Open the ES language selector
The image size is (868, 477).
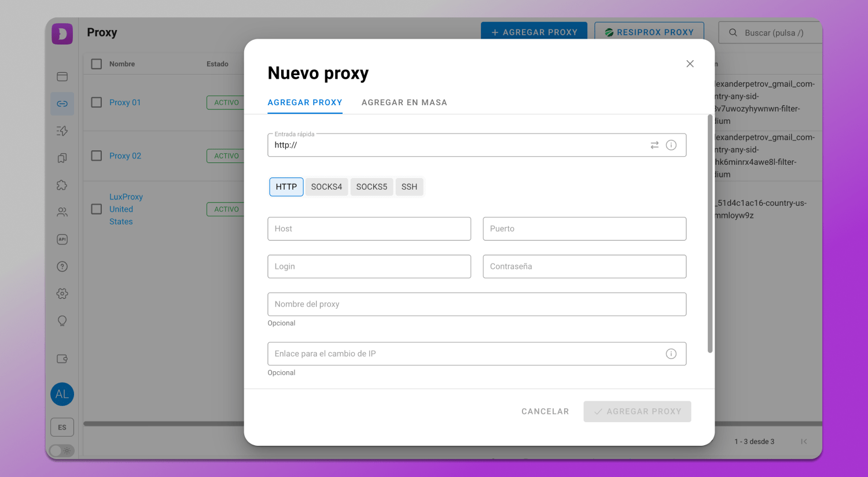pos(62,427)
